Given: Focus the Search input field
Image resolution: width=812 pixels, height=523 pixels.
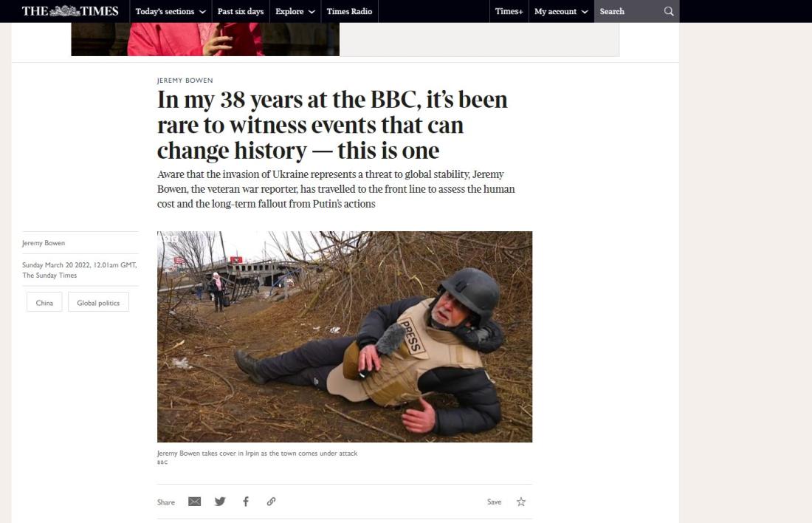Looking at the screenshot, I should 629,11.
